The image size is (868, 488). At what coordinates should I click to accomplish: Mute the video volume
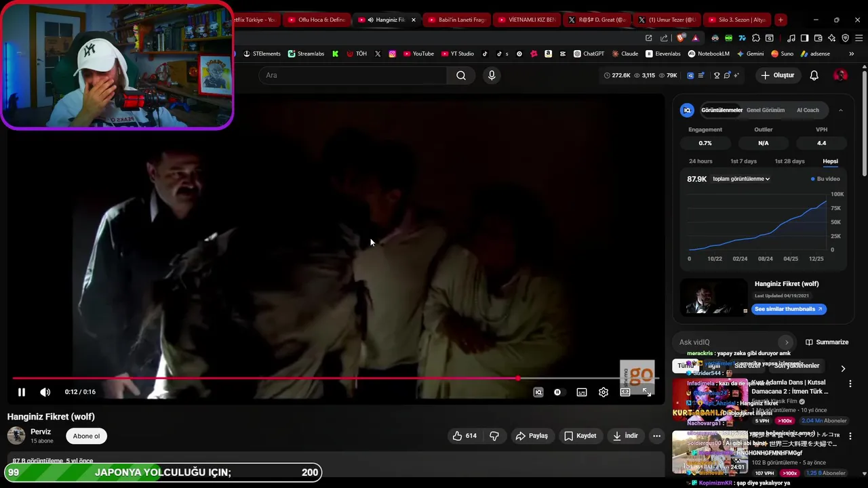(45, 392)
